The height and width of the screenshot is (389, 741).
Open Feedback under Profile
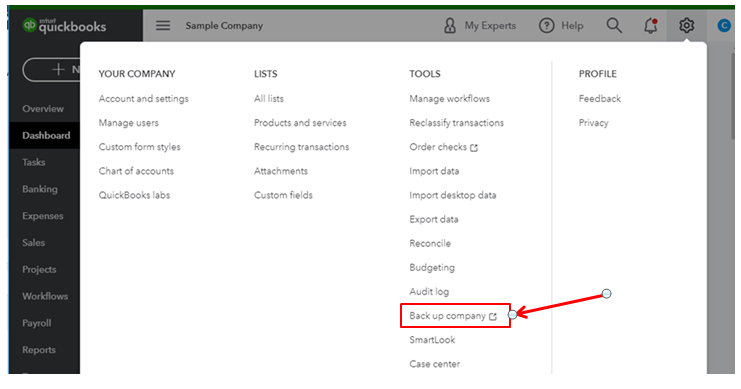(x=600, y=98)
